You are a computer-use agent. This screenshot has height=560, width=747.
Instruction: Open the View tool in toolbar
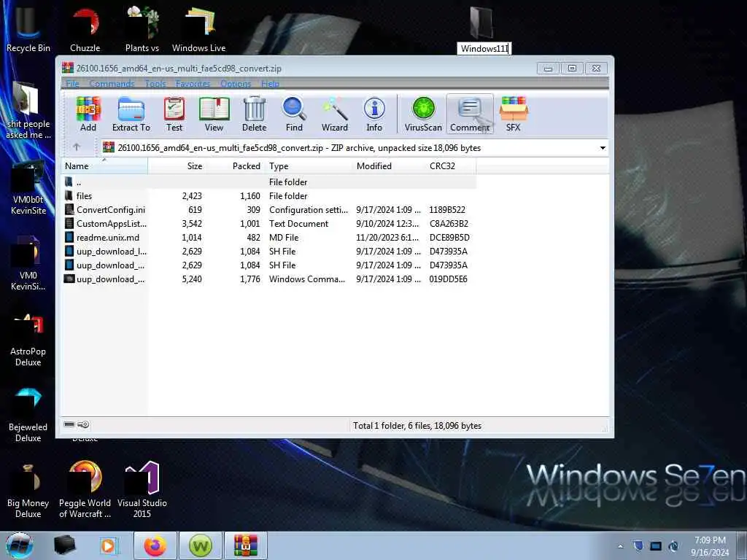pyautogui.click(x=214, y=114)
